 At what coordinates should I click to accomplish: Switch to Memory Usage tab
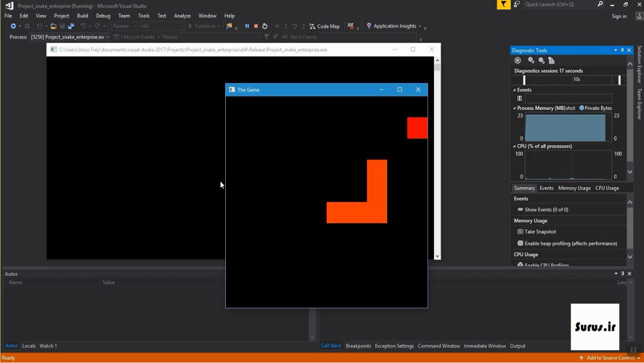pyautogui.click(x=574, y=188)
